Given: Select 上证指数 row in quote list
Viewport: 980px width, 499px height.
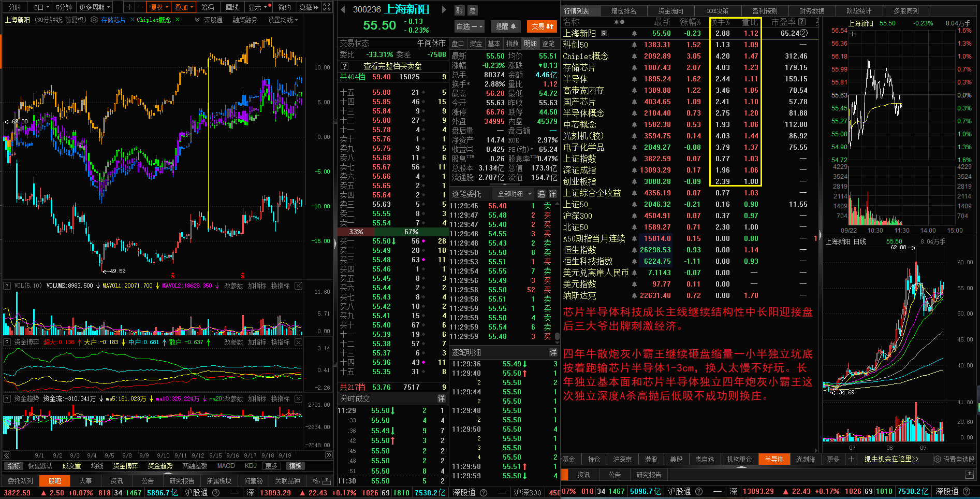Looking at the screenshot, I should pyautogui.click(x=691, y=159).
